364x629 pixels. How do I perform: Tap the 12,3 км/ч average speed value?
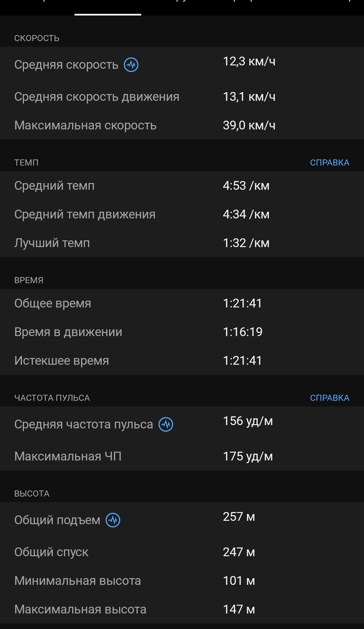[249, 61]
